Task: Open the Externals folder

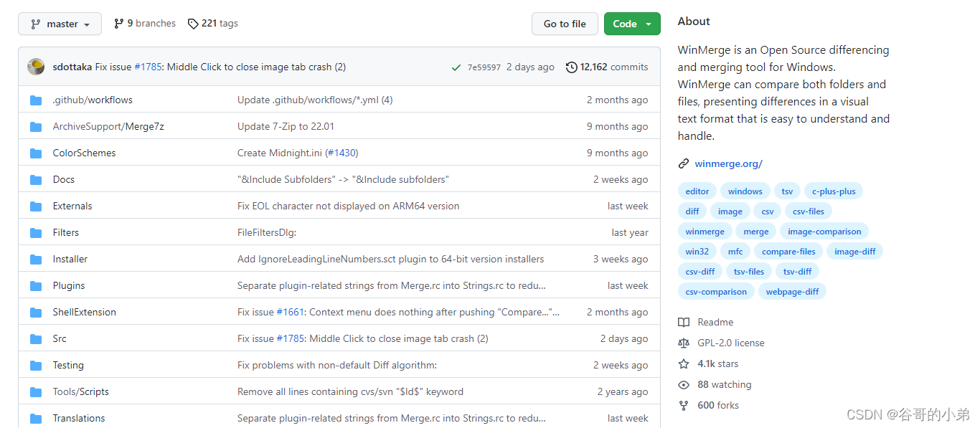Action: pos(72,206)
